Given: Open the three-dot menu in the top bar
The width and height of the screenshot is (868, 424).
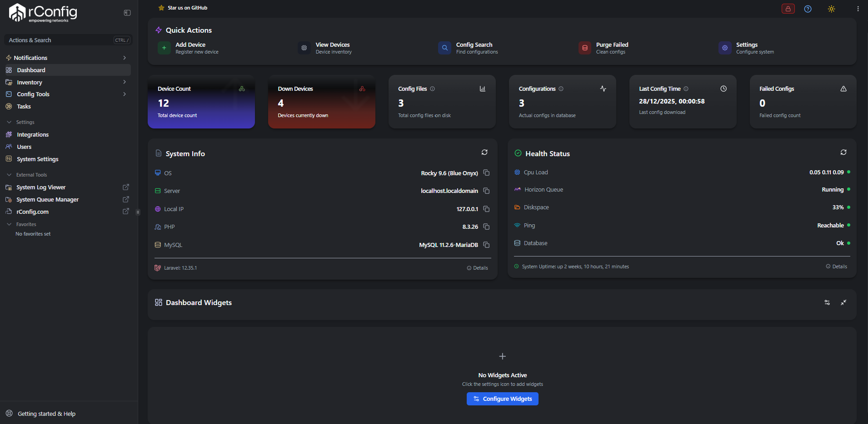Looking at the screenshot, I should coord(858,9).
